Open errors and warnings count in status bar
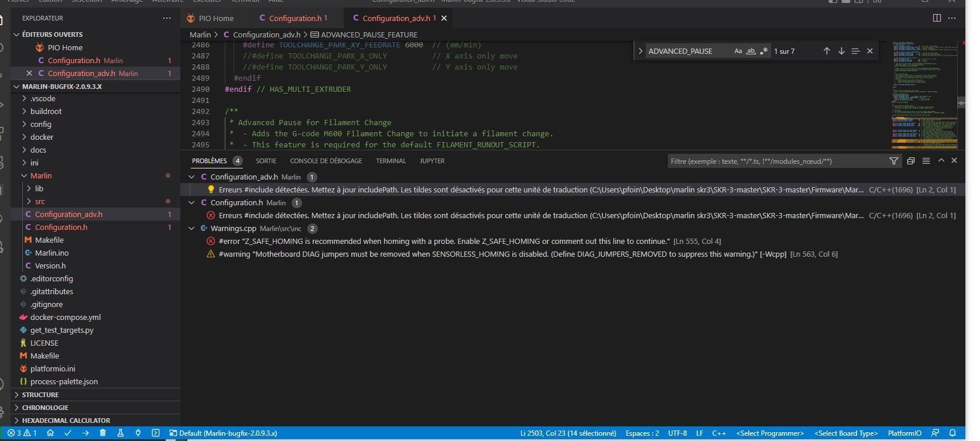Image resolution: width=980 pixels, height=441 pixels. pyautogui.click(x=22, y=433)
